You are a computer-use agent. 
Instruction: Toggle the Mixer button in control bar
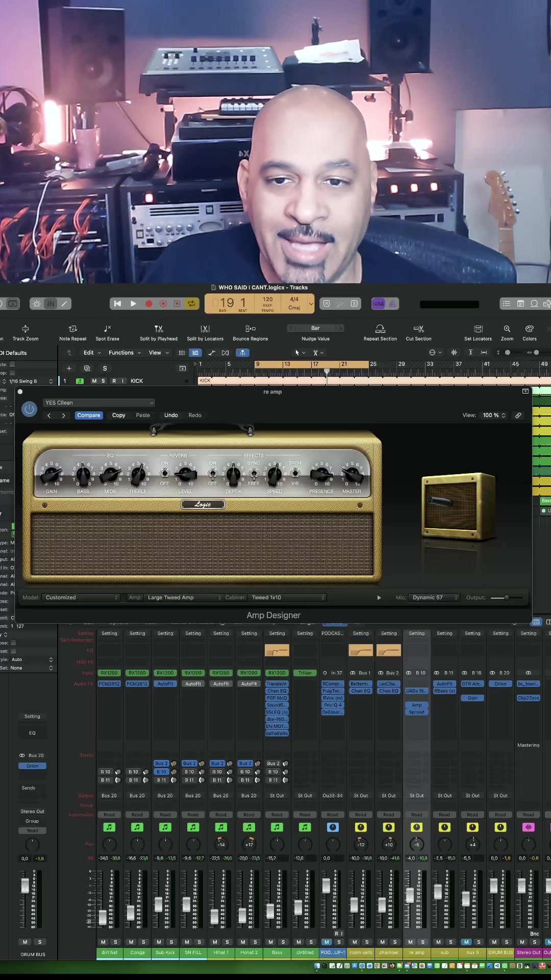point(51,304)
